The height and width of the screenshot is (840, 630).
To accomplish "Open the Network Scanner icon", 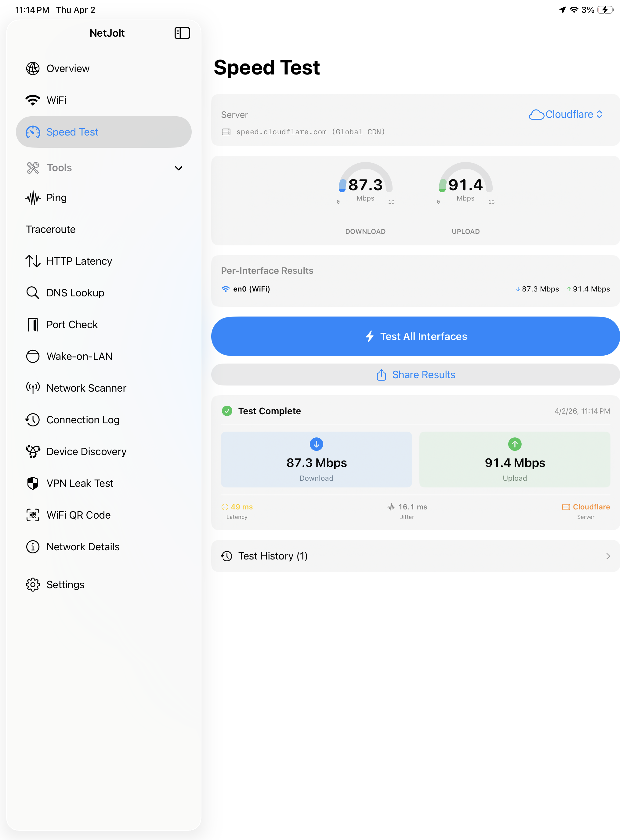I will tap(33, 388).
